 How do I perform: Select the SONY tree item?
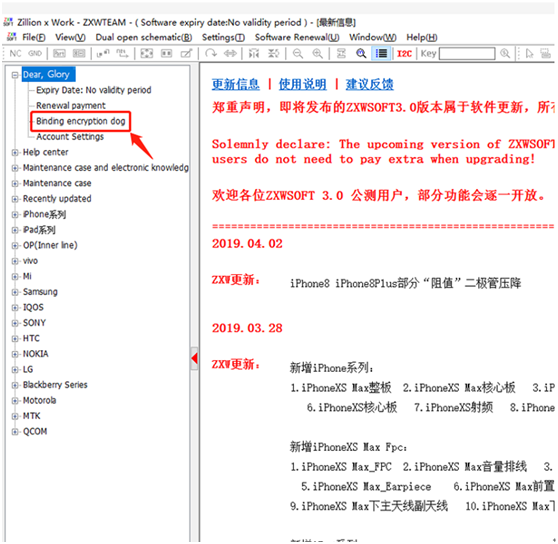34,323
